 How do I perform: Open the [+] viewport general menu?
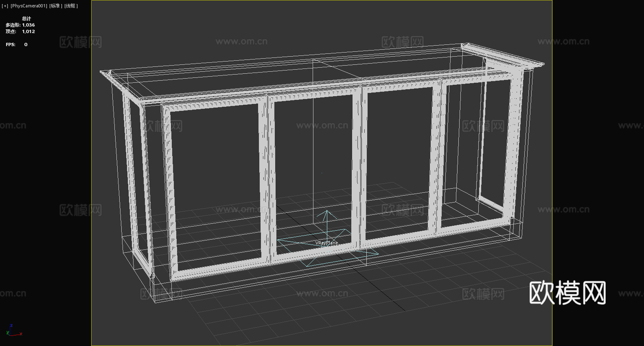point(5,6)
